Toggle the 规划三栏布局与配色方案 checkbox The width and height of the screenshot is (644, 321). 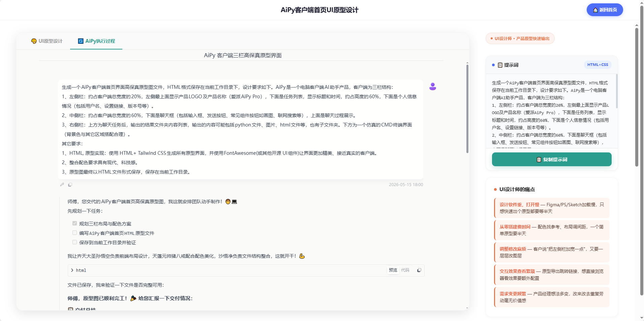[x=74, y=223]
